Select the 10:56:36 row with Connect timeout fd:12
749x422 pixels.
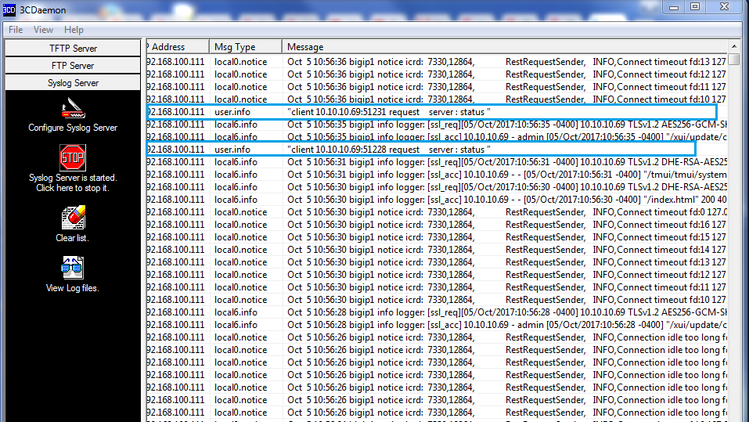coord(437,74)
